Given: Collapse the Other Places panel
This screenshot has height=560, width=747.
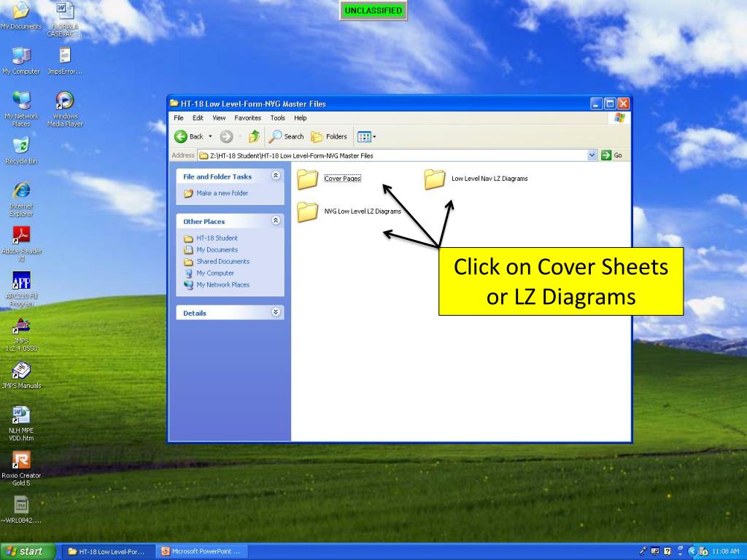Looking at the screenshot, I should pyautogui.click(x=275, y=220).
